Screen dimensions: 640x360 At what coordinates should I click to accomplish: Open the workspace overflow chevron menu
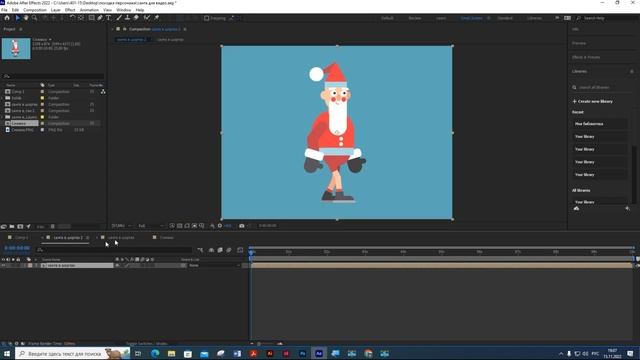point(557,18)
